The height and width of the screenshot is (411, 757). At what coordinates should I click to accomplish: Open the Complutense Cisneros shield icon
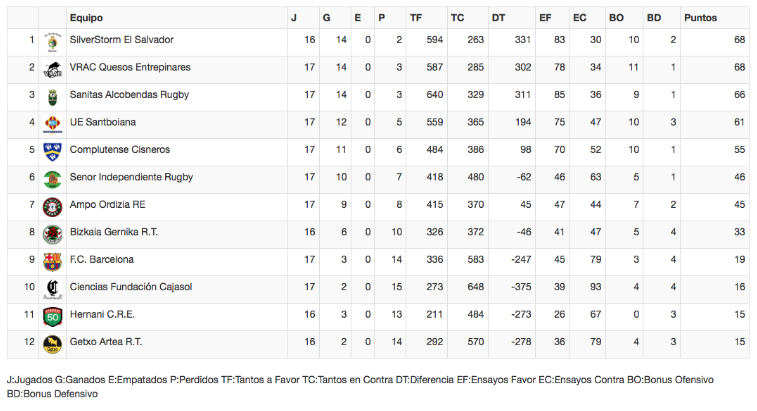coord(53,152)
